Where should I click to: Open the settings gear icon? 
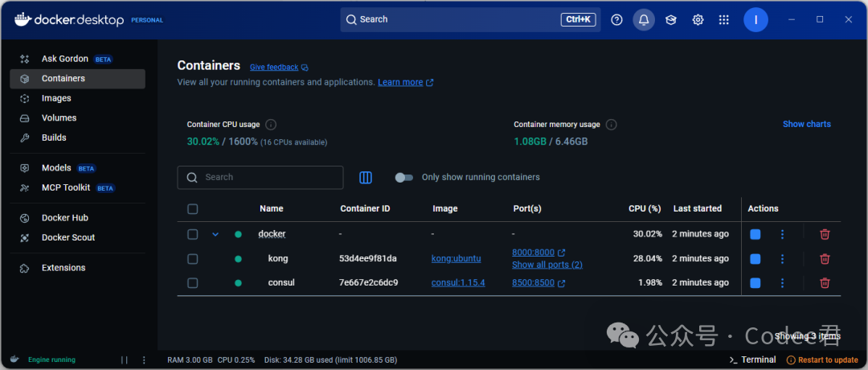[x=698, y=20]
